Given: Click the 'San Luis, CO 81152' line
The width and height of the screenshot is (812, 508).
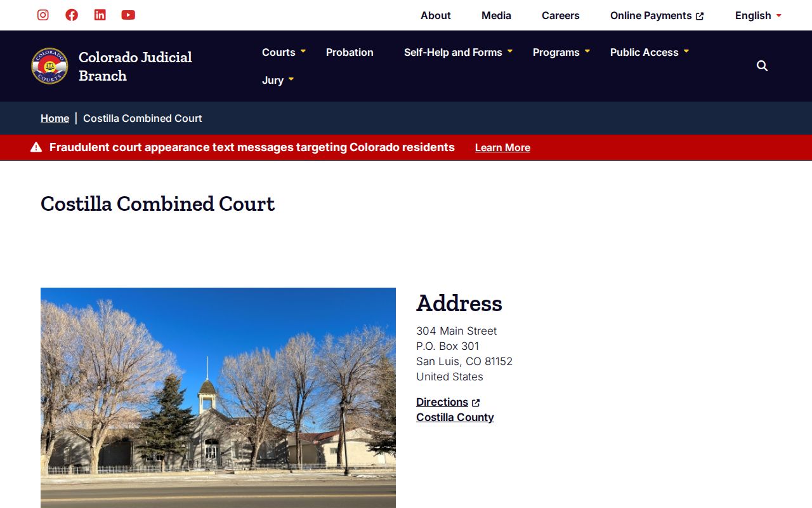Looking at the screenshot, I should pos(464,361).
